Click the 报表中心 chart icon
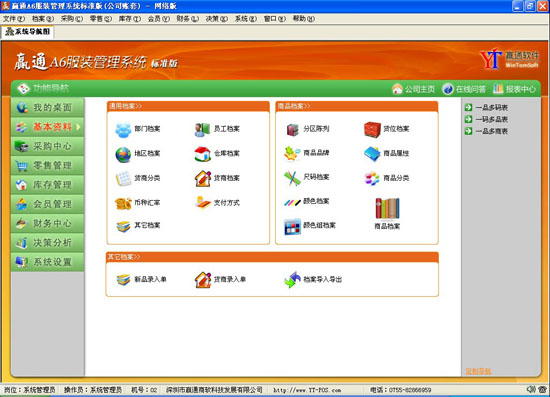This screenshot has height=397, width=550. (498, 89)
